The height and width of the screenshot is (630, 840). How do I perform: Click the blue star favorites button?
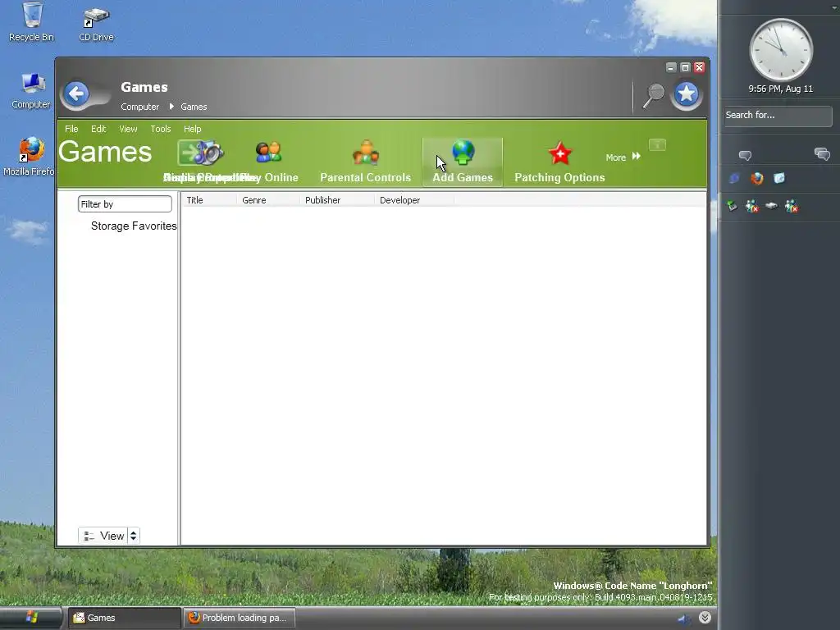tap(687, 95)
